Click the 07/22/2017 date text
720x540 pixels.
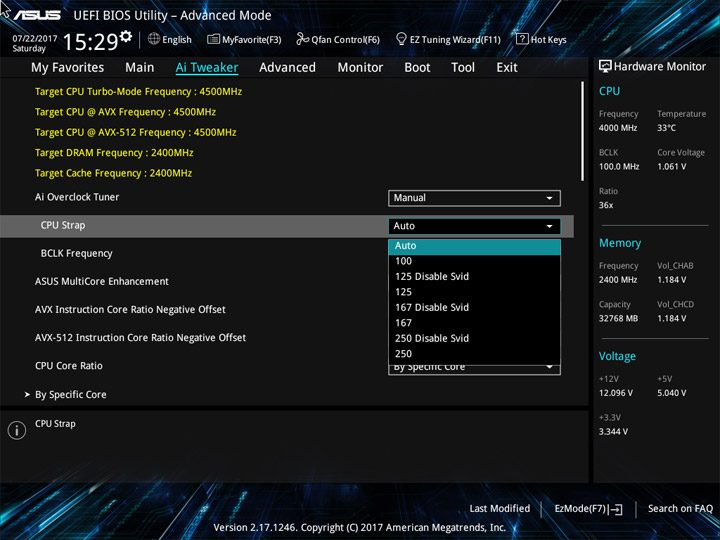(35, 39)
